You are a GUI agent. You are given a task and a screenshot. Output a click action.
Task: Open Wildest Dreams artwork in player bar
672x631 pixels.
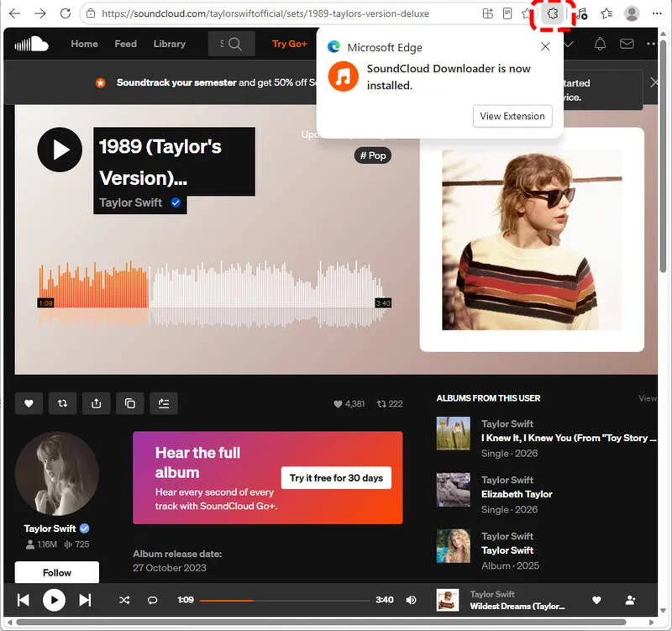click(448, 600)
